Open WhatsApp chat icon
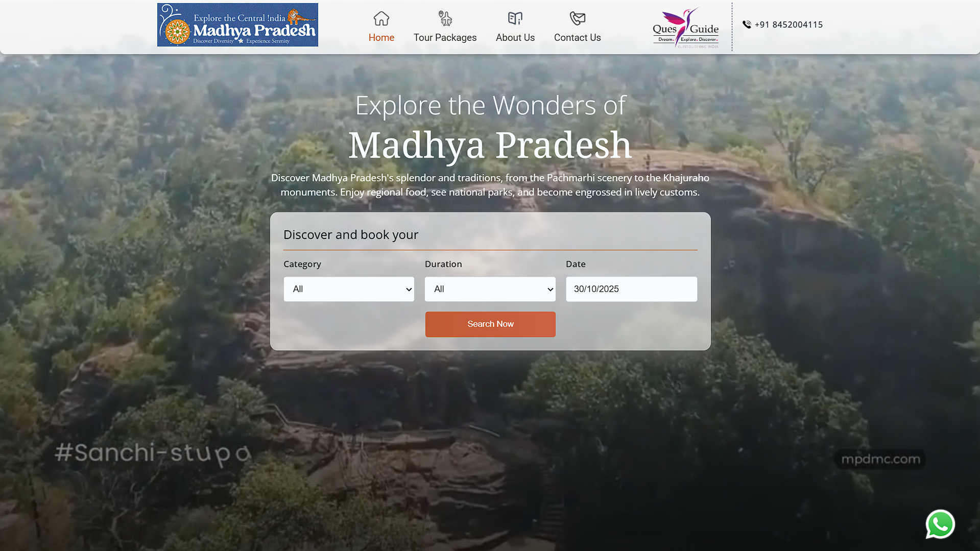Screen dimensions: 980x551 [940, 524]
